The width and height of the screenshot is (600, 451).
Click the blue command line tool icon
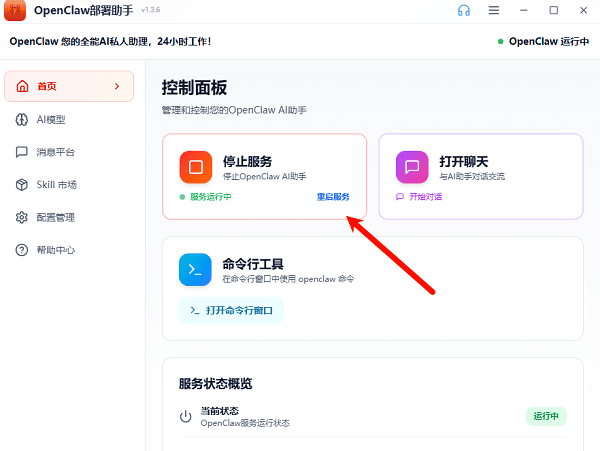pos(197,269)
